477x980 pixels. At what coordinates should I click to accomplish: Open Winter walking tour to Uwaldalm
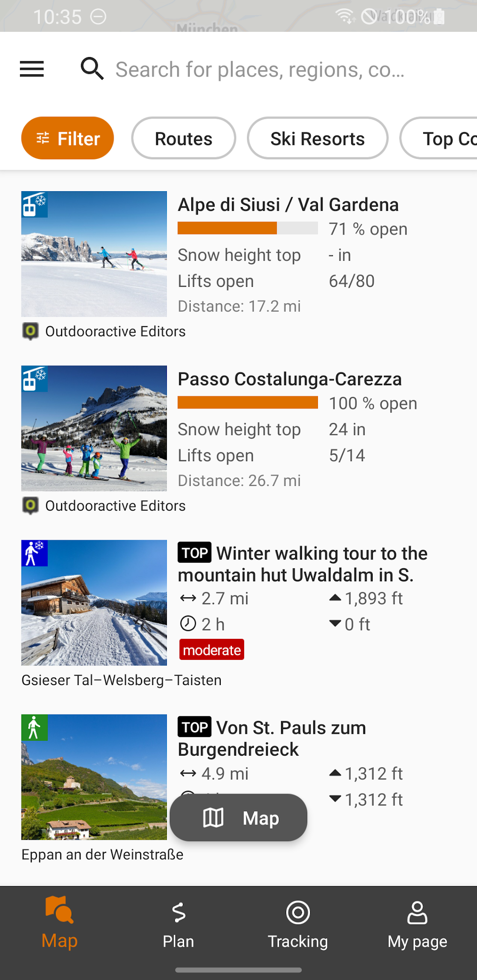click(x=303, y=564)
